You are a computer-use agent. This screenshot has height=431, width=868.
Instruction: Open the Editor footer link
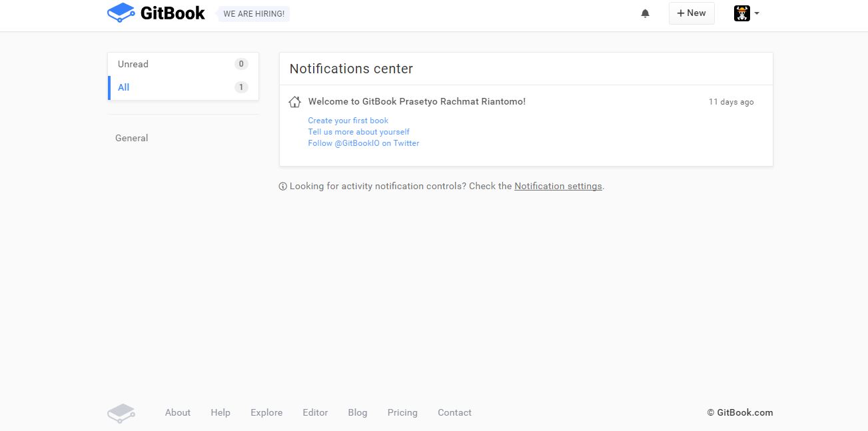click(315, 413)
